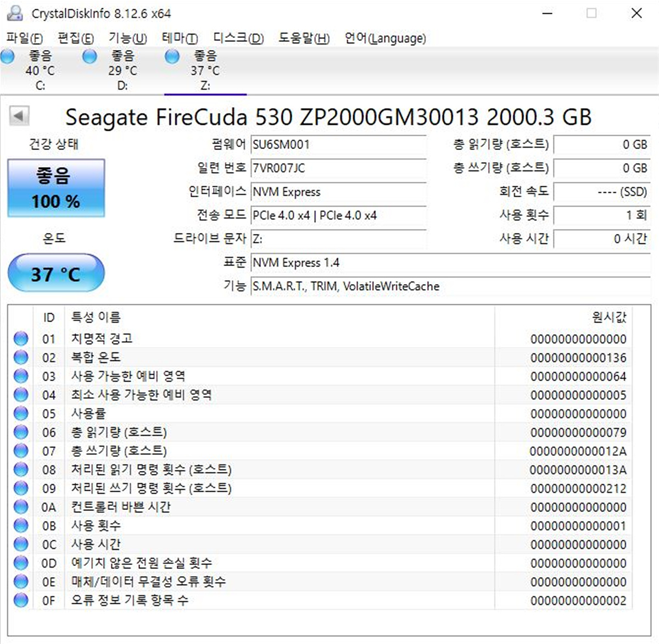Minimize the CrystalDiskInfo window

coord(548,13)
